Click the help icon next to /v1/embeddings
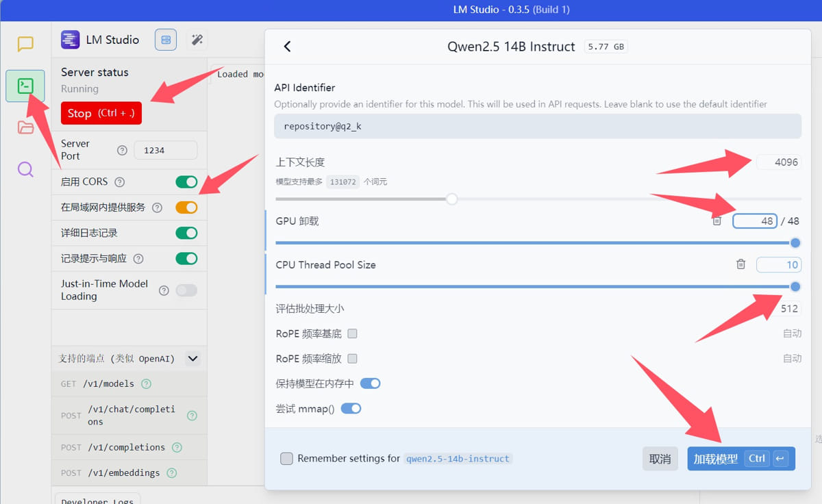The image size is (822, 504). tap(172, 473)
